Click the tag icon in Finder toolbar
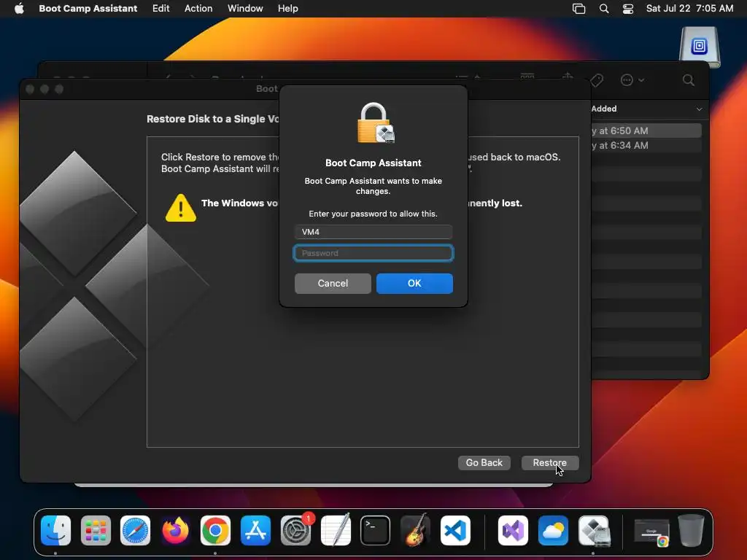This screenshot has height=560, width=747. point(597,80)
